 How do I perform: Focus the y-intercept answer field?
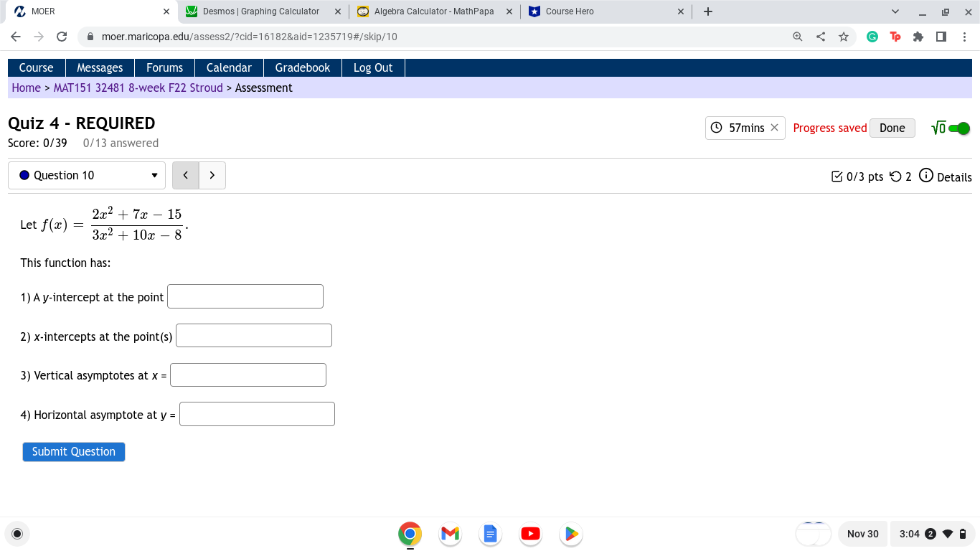[245, 296]
